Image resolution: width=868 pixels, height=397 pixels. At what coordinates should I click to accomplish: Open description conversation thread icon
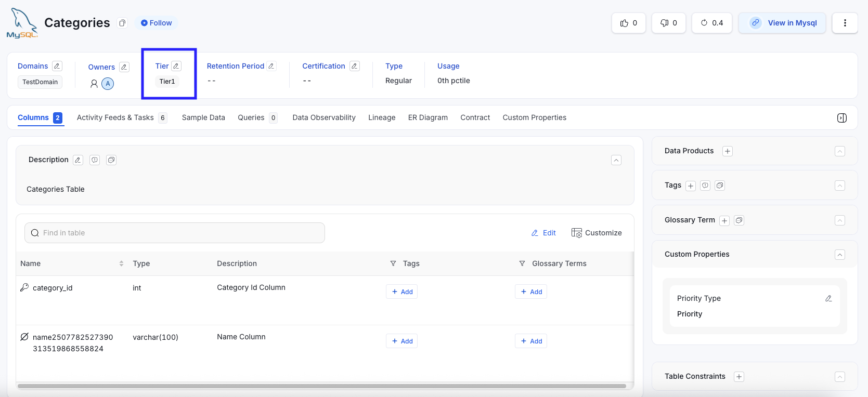(111, 160)
